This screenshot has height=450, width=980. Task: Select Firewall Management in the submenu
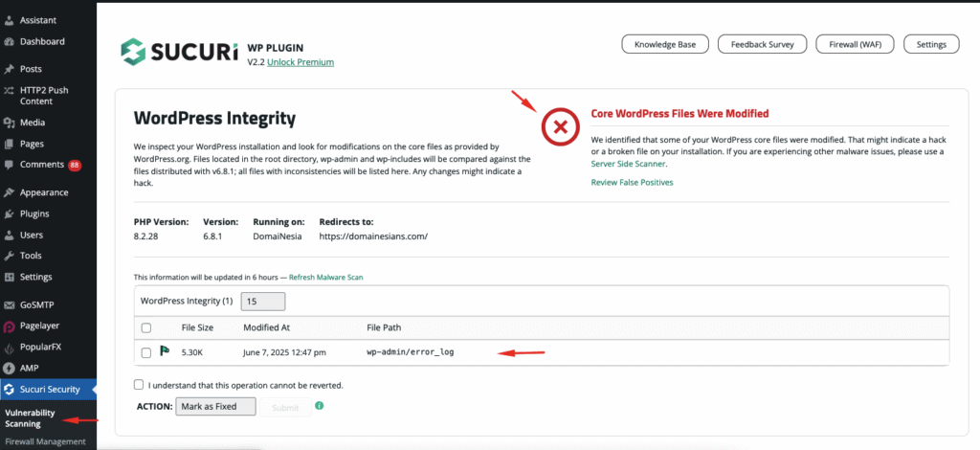point(45,441)
